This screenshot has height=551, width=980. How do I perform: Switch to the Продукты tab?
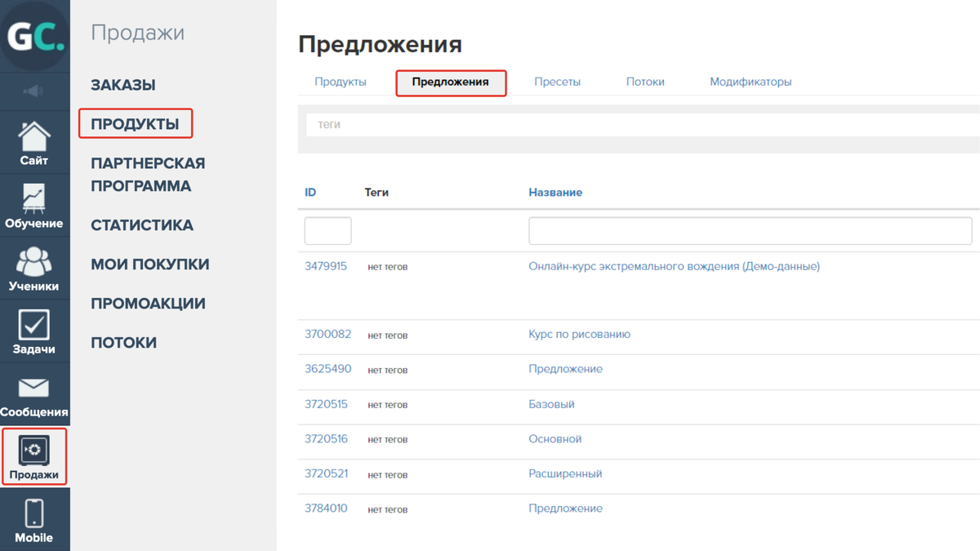click(341, 82)
